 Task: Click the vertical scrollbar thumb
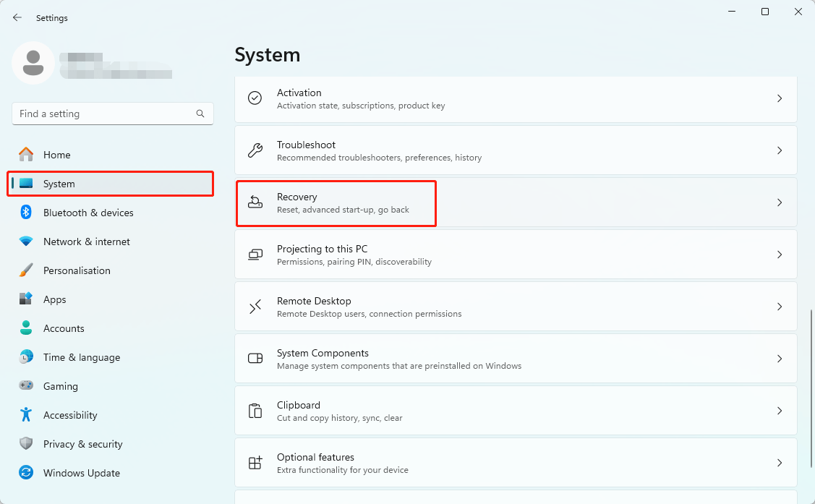tap(811, 388)
